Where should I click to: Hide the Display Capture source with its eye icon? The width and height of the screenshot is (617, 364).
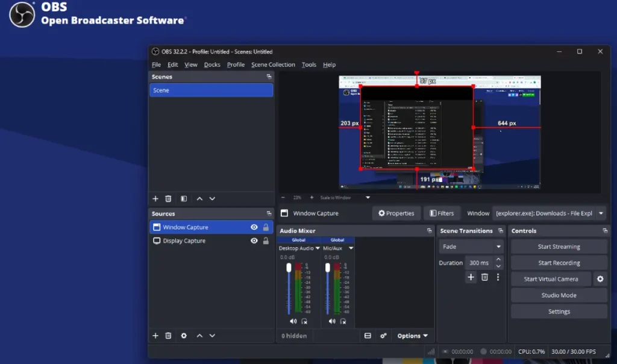[x=254, y=241]
